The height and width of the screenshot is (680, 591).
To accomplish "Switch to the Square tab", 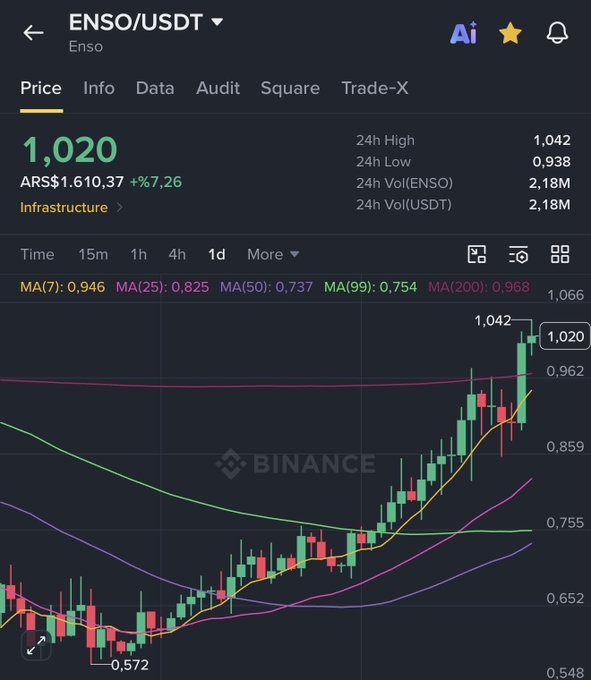I will tap(290, 88).
